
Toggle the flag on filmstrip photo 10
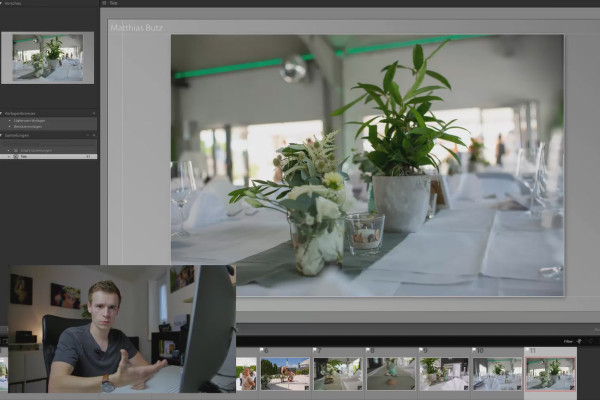(x=474, y=350)
